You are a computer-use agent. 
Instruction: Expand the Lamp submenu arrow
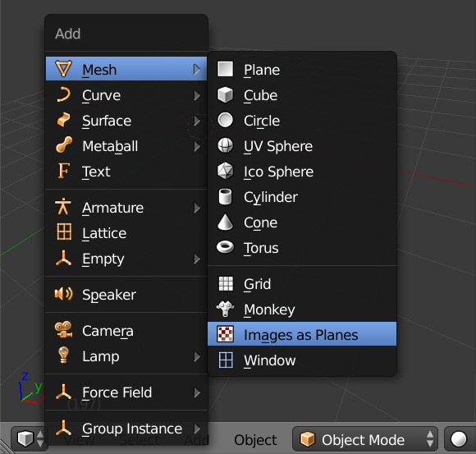(197, 356)
